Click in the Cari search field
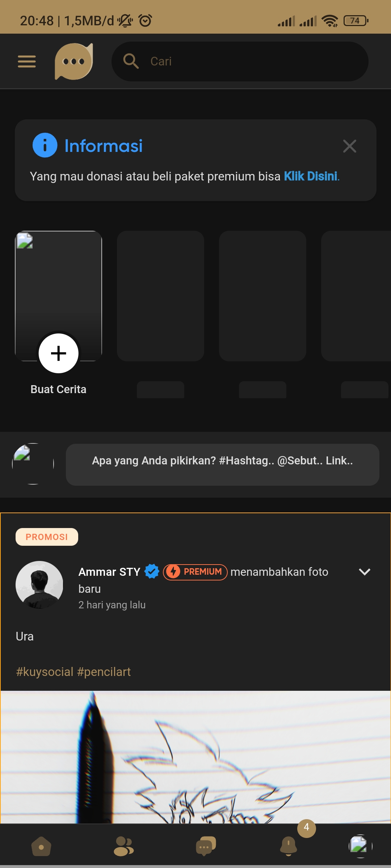This screenshot has height=868, width=391. point(240,61)
